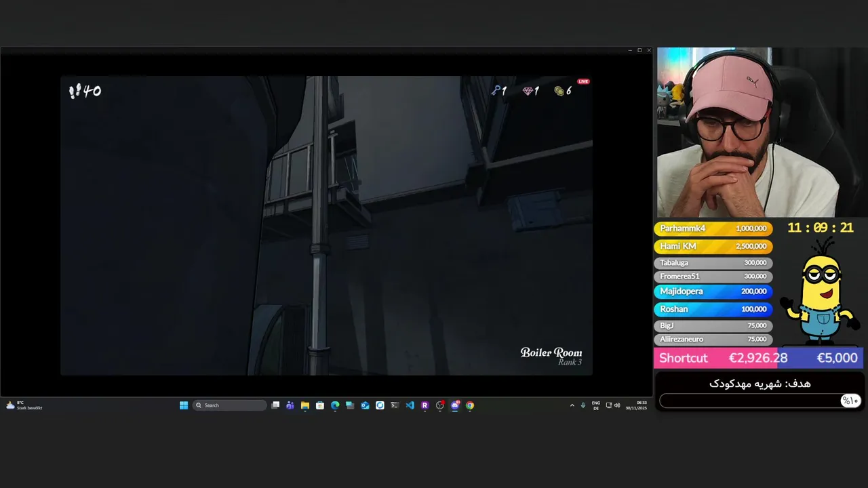Click the white goal progress bar

(x=759, y=401)
